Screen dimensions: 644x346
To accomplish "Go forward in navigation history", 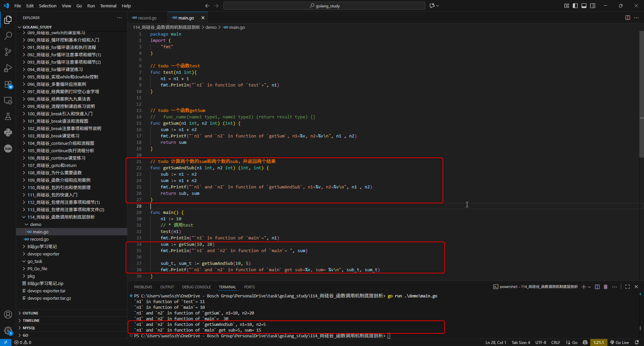I will (216, 6).
